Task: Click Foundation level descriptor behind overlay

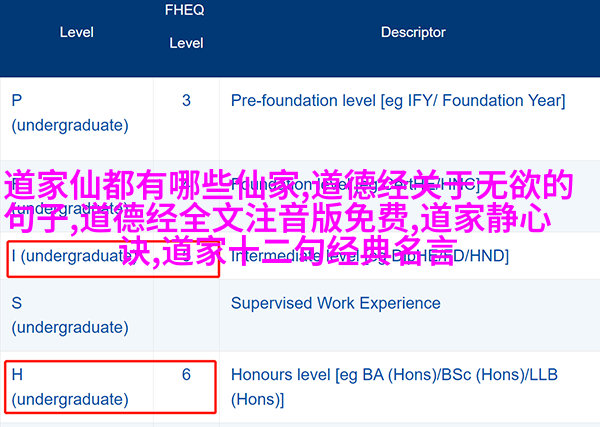Action: click(x=355, y=185)
